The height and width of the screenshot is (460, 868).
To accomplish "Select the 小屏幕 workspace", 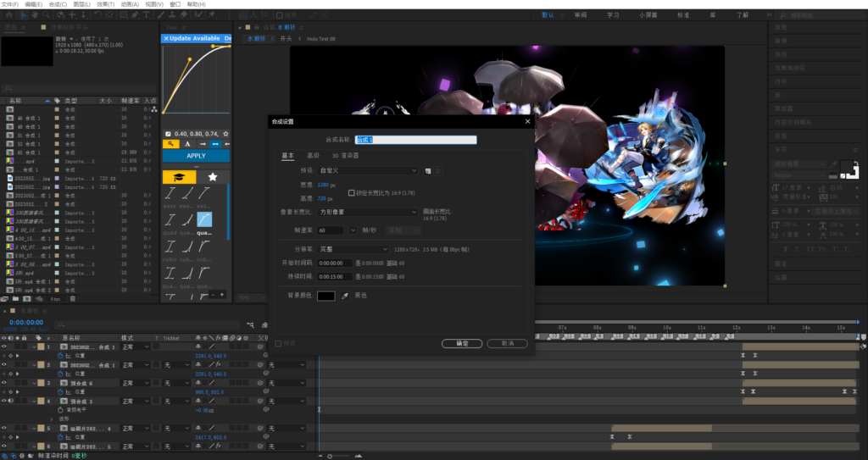I will 648,15.
